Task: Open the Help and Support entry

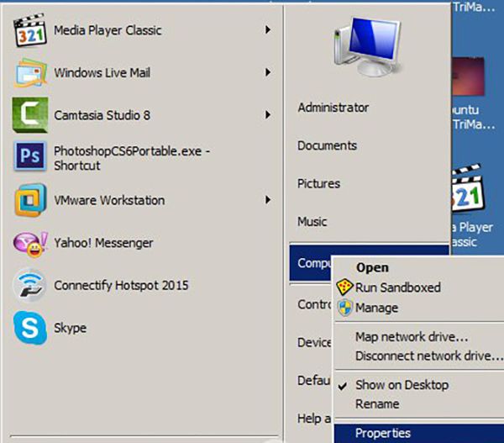Action: [313, 419]
